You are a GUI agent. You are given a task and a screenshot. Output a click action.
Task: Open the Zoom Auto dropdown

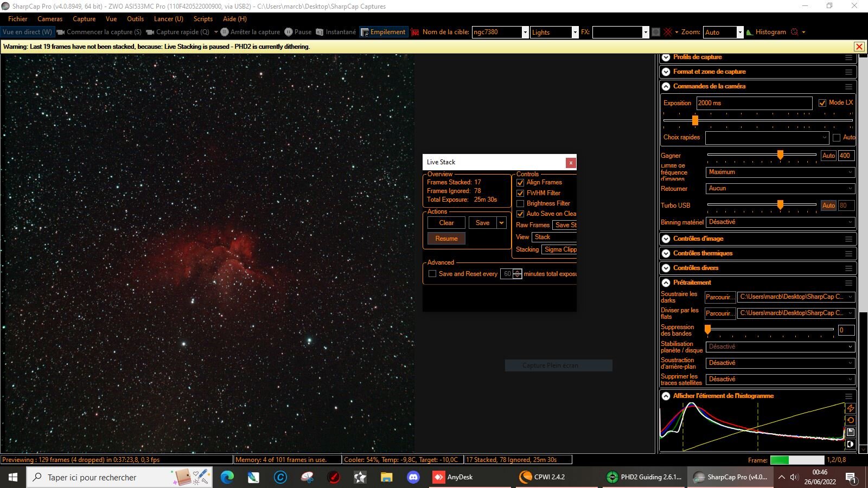739,33
